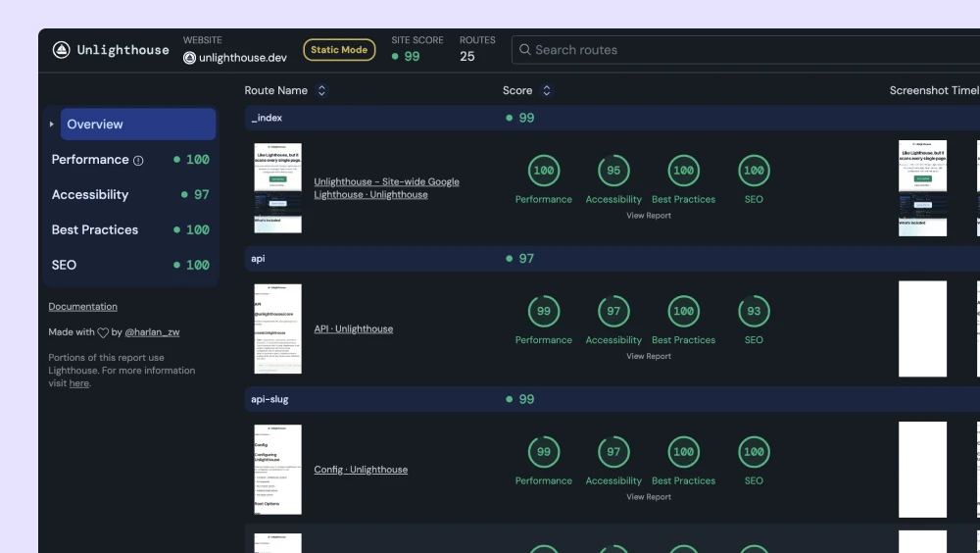Click the api-slug page thumbnail
The width and height of the screenshot is (980, 553).
click(277, 470)
